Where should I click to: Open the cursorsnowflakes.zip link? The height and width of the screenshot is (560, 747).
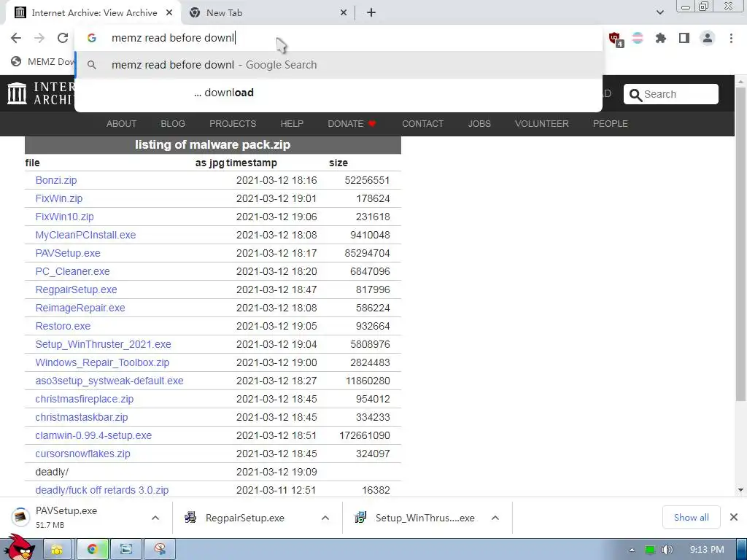click(x=82, y=454)
